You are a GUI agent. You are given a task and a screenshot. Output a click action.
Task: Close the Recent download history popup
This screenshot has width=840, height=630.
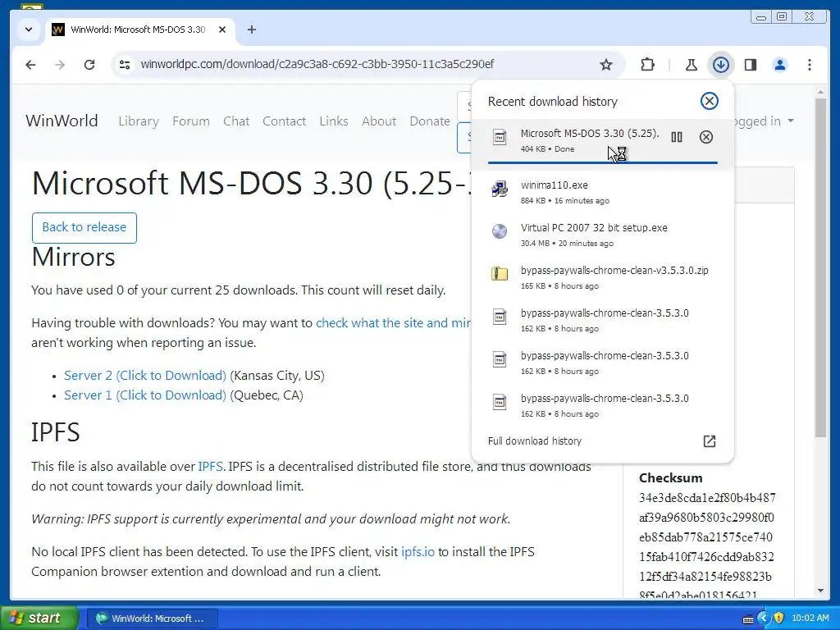[710, 101]
